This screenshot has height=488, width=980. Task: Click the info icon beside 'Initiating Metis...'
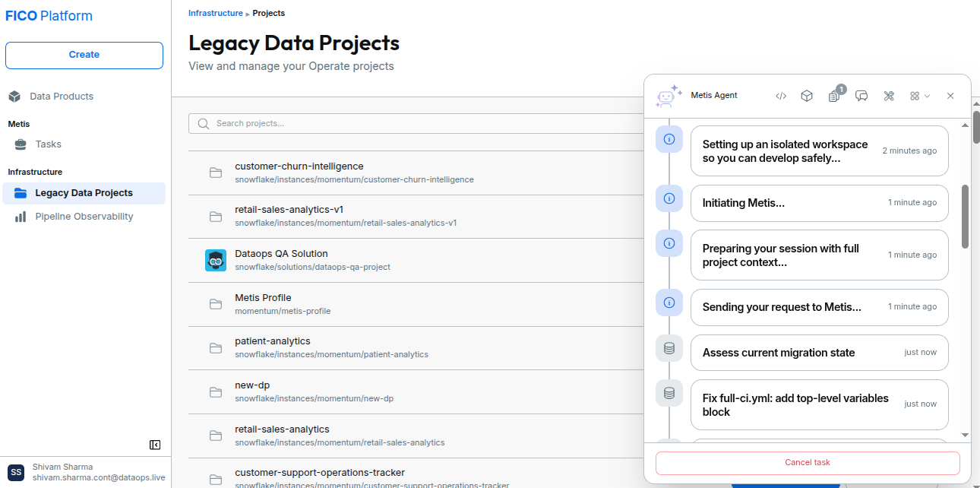point(669,198)
